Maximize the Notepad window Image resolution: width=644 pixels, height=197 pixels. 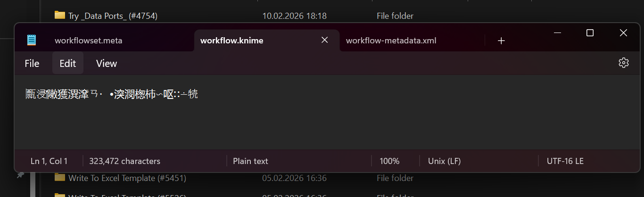coord(590,33)
